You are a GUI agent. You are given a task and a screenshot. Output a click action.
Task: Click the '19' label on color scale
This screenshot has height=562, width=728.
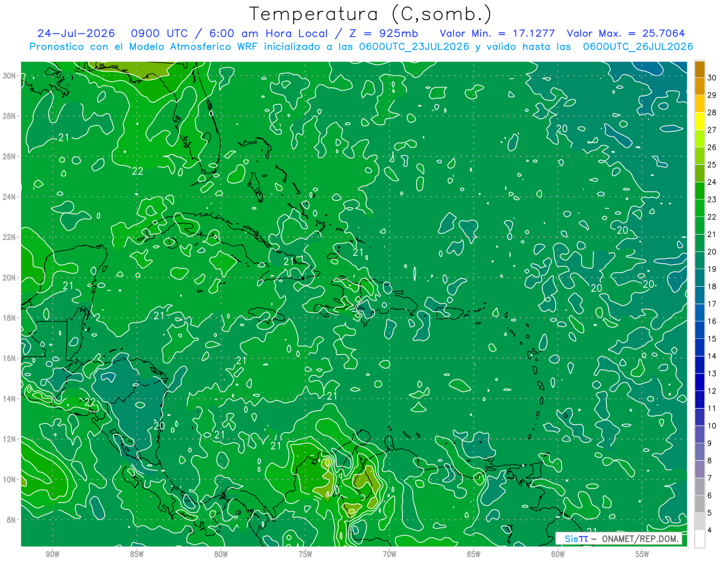[x=712, y=269]
